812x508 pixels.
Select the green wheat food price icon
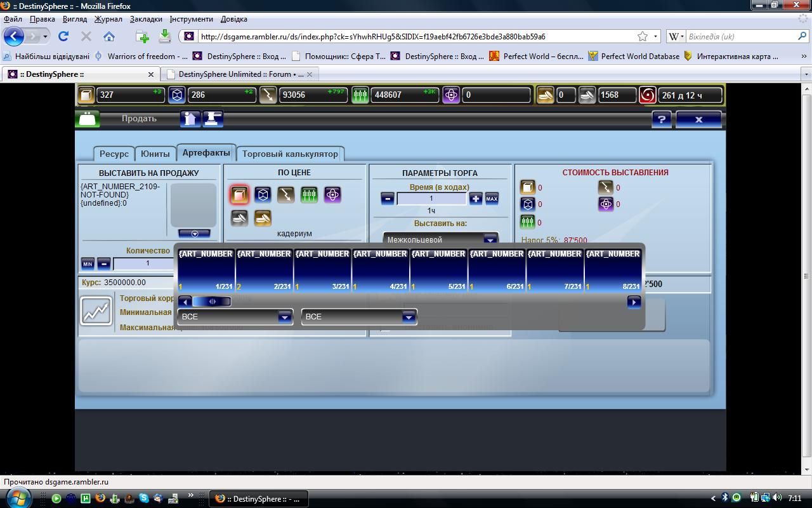(x=309, y=194)
